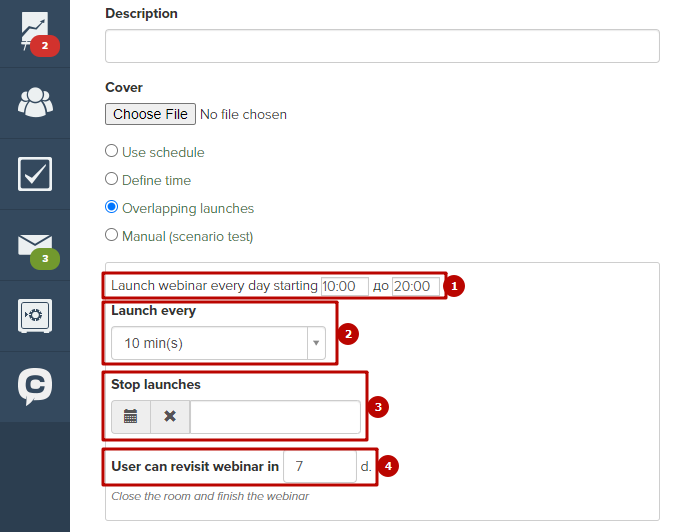The height and width of the screenshot is (532, 697).
Task: Select the Use schedule radio option
Action: coord(112,151)
